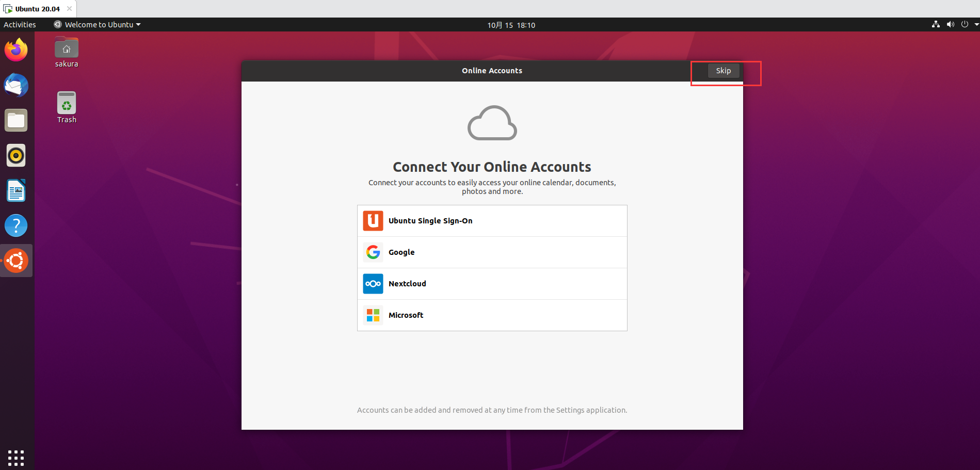
Task: Launch Thunderbird Mail from the dock
Action: tap(16, 85)
